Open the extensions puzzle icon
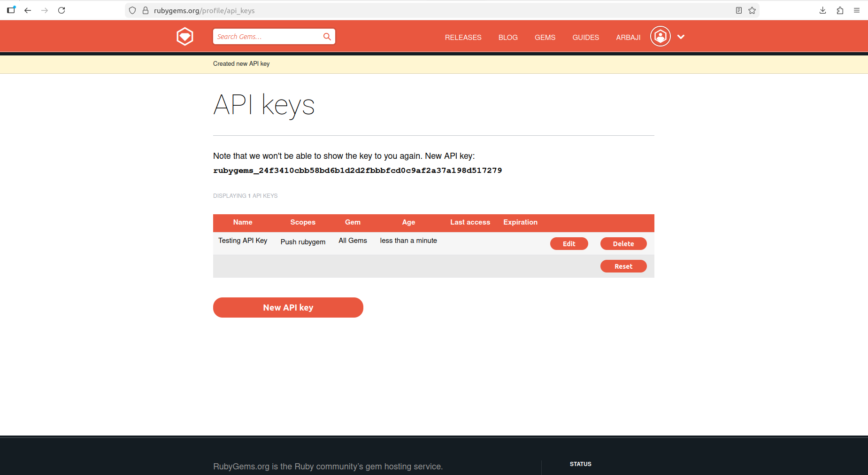Image resolution: width=868 pixels, height=475 pixels. coord(840,10)
